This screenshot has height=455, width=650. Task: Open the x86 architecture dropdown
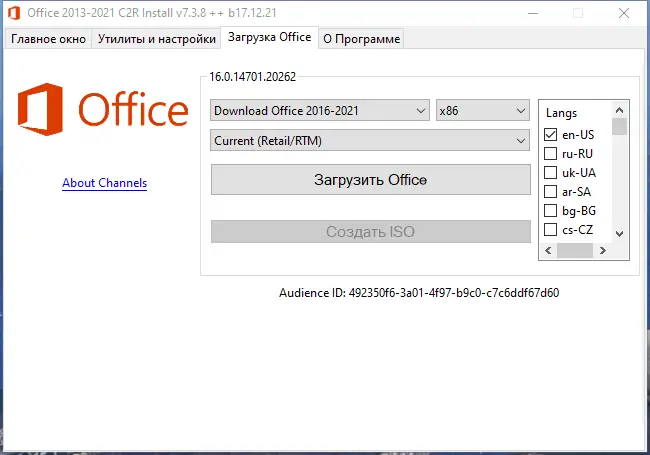[x=483, y=111]
